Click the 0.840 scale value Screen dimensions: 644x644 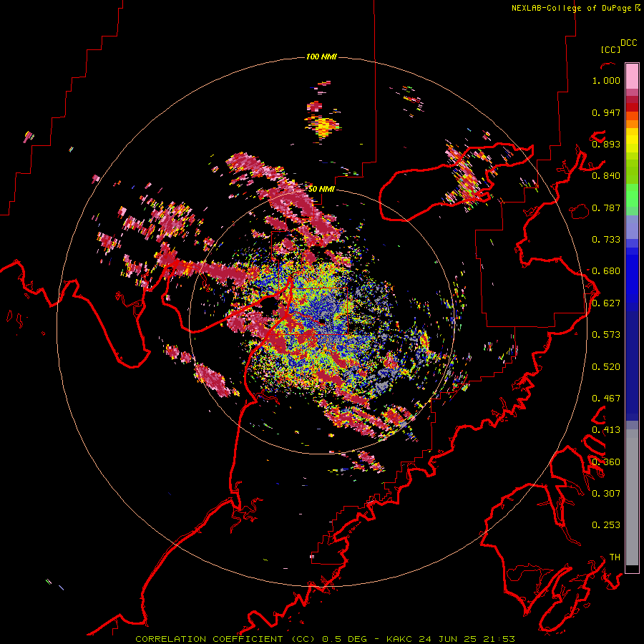[606, 176]
